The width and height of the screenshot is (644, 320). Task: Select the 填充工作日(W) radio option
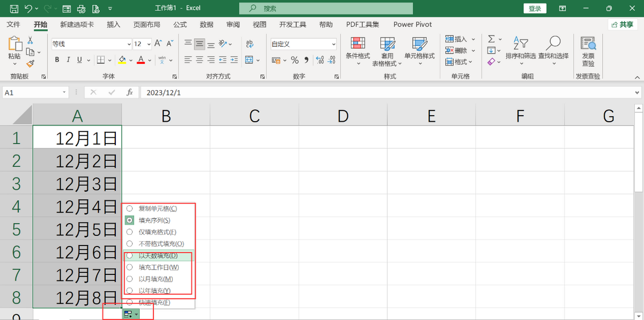coord(129,267)
